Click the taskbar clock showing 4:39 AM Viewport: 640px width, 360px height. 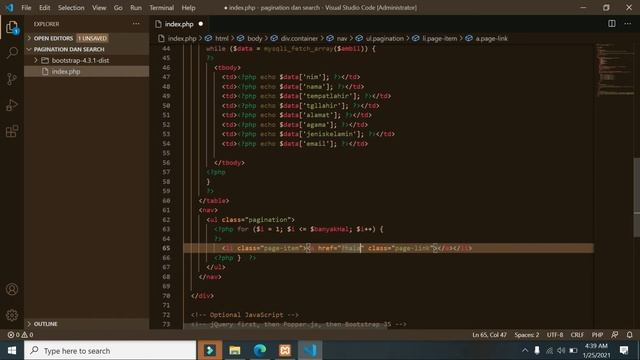596,350
